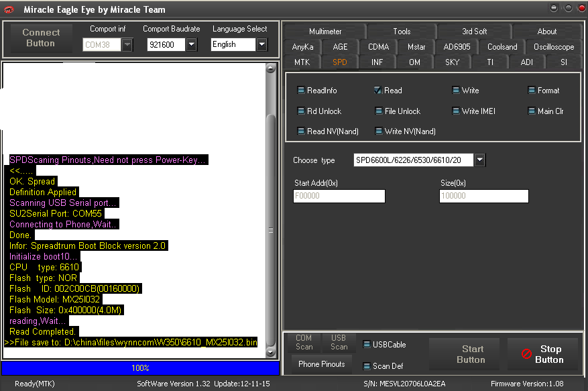
Task: Tick the Format checkbox
Action: (x=532, y=91)
